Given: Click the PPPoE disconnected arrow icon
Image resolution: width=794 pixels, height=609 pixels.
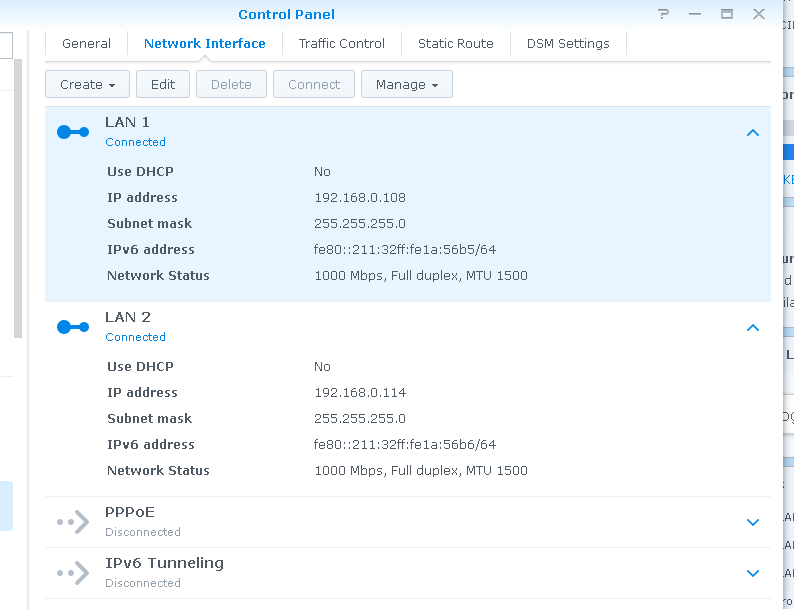Looking at the screenshot, I should point(73,521).
